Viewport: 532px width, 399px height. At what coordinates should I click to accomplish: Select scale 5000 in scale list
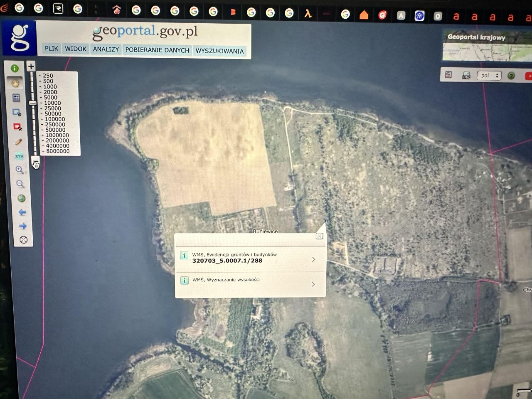(x=50, y=98)
